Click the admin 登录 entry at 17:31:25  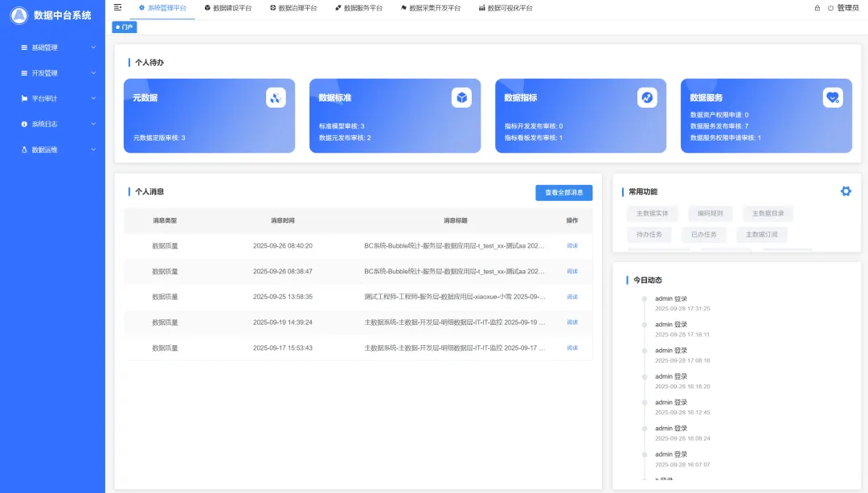[x=682, y=303]
